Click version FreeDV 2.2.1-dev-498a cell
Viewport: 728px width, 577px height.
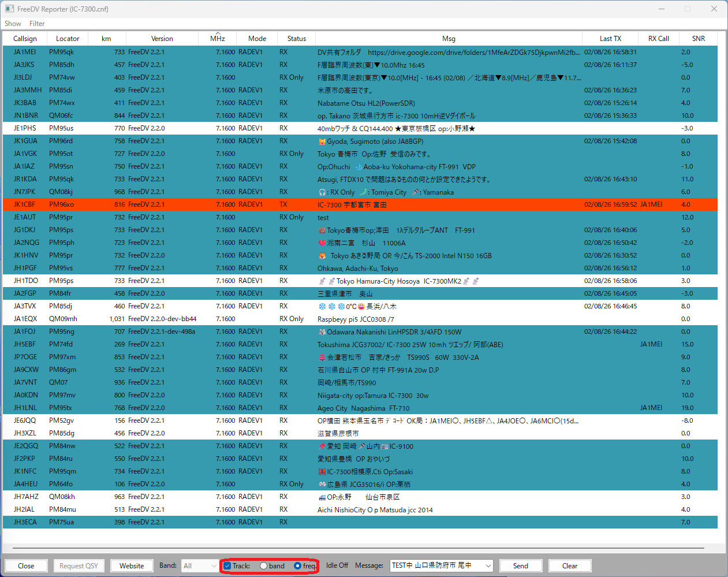[x=162, y=332]
